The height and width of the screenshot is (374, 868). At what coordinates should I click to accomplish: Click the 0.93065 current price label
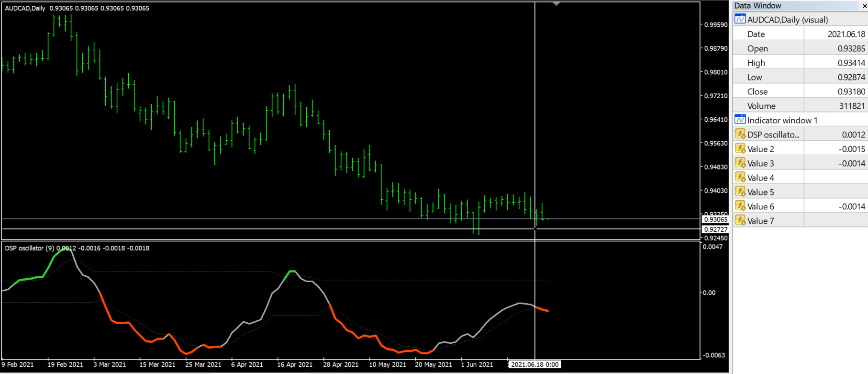[x=716, y=219]
